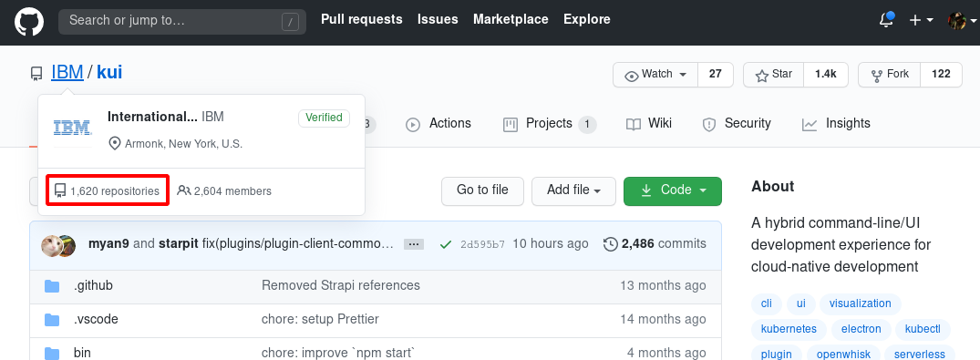
Task: Open Pull requests page
Action: 361,19
